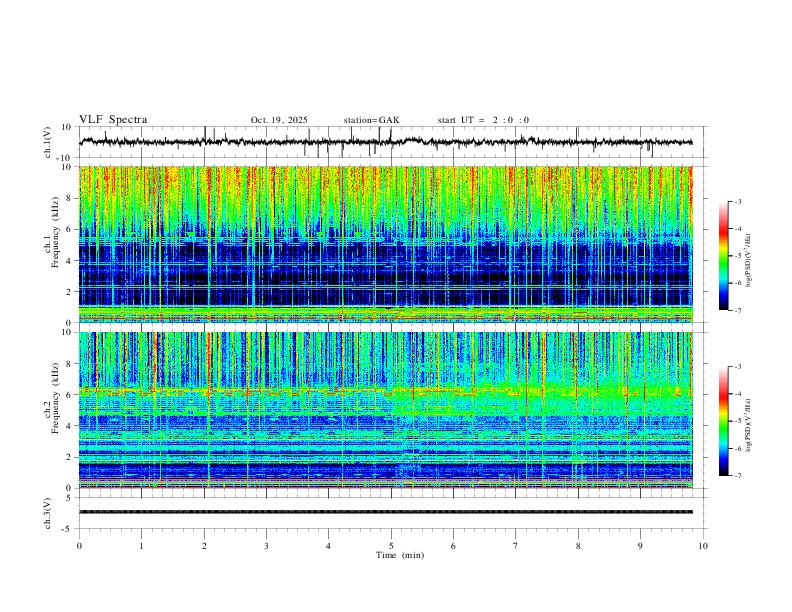Viewport: 792px width, 612px height.
Task: Click the "-3" label on the ch.2 color bar
Action: point(737,367)
